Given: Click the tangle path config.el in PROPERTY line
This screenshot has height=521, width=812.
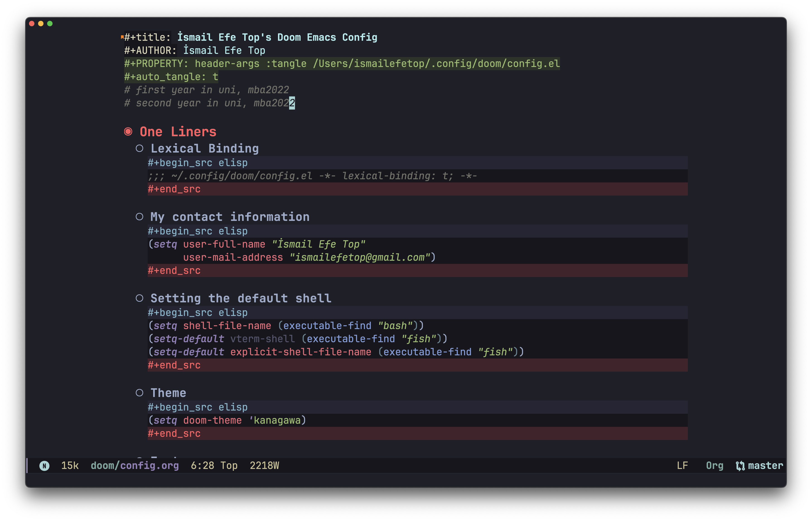Looking at the screenshot, I should (437, 64).
